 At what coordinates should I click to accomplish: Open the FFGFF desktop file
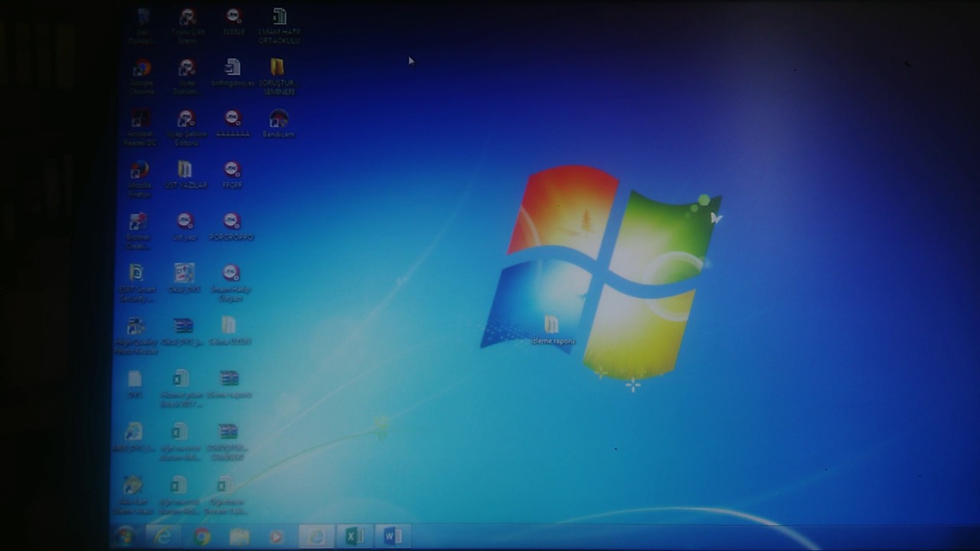232,174
